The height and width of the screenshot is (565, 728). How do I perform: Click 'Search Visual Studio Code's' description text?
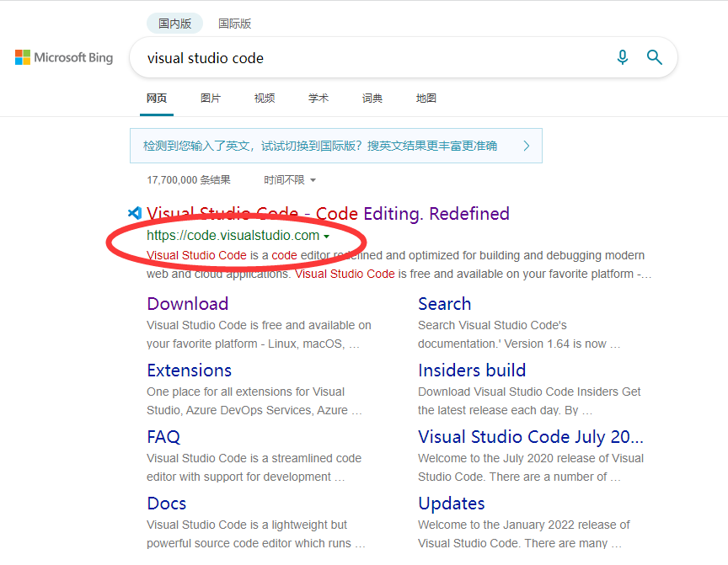pyautogui.click(x=492, y=325)
